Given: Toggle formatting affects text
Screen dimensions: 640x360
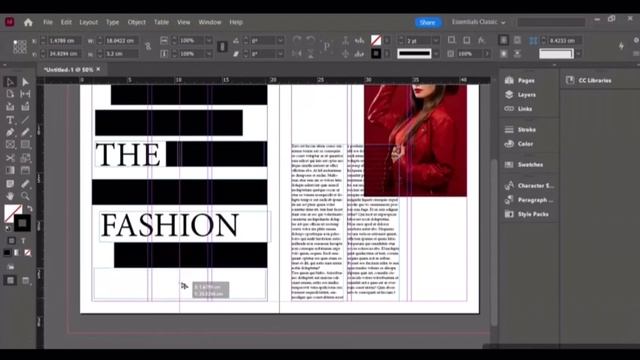Looking at the screenshot, I should tap(23, 240).
